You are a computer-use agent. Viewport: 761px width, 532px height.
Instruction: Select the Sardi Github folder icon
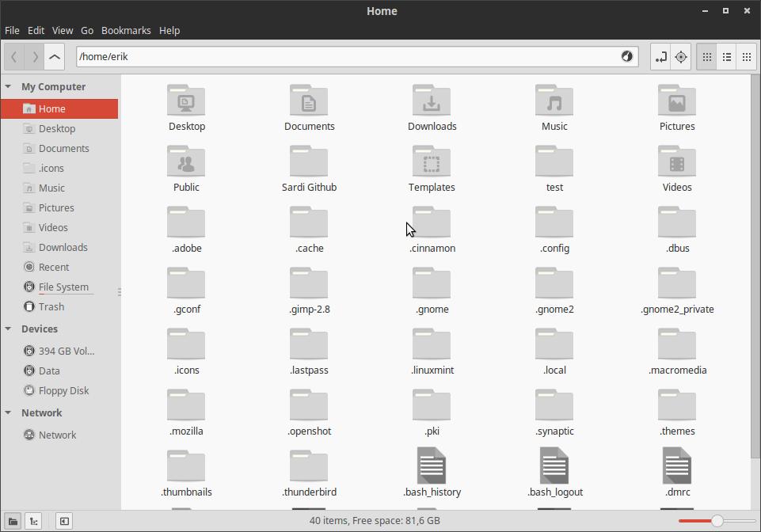click(309, 161)
